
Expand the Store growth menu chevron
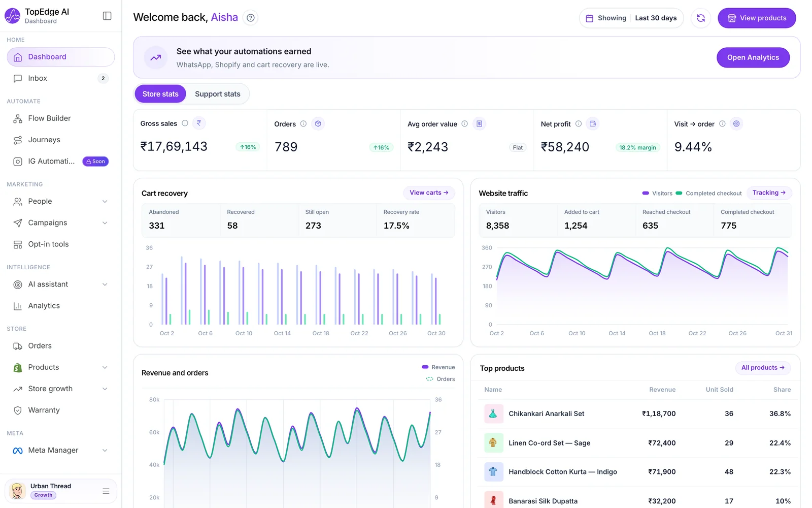[105, 389]
